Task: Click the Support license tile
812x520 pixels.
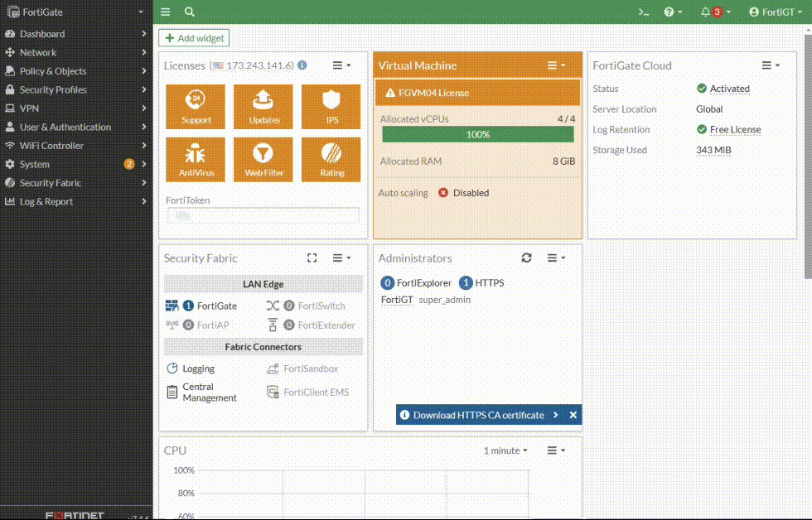Action: [x=196, y=107]
